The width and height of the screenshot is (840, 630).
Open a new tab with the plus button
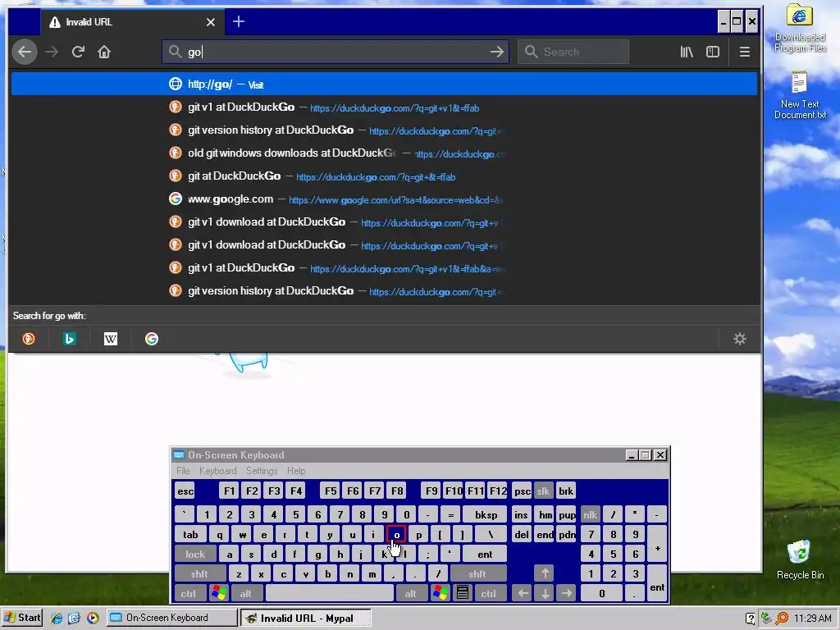point(239,21)
